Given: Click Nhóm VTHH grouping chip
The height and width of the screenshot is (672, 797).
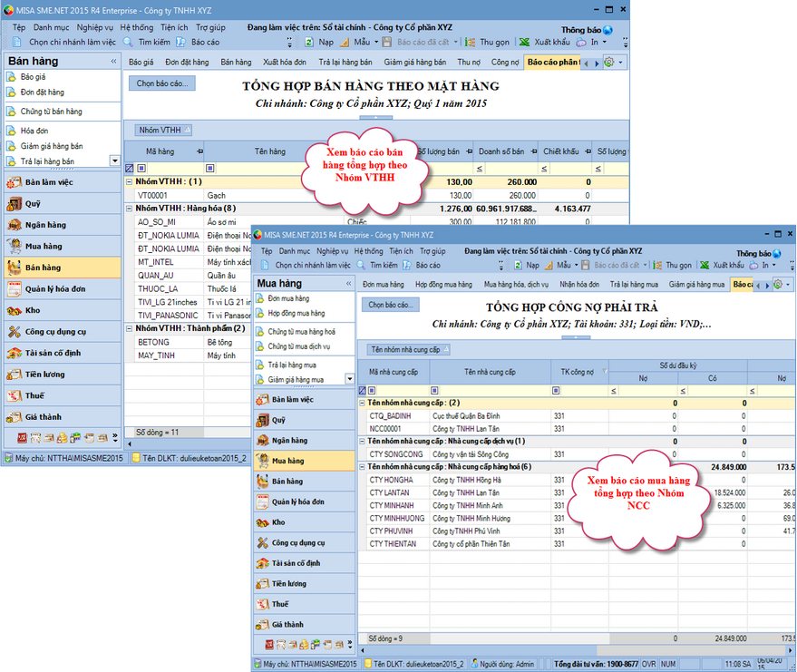Looking at the screenshot, I should pos(162,130).
